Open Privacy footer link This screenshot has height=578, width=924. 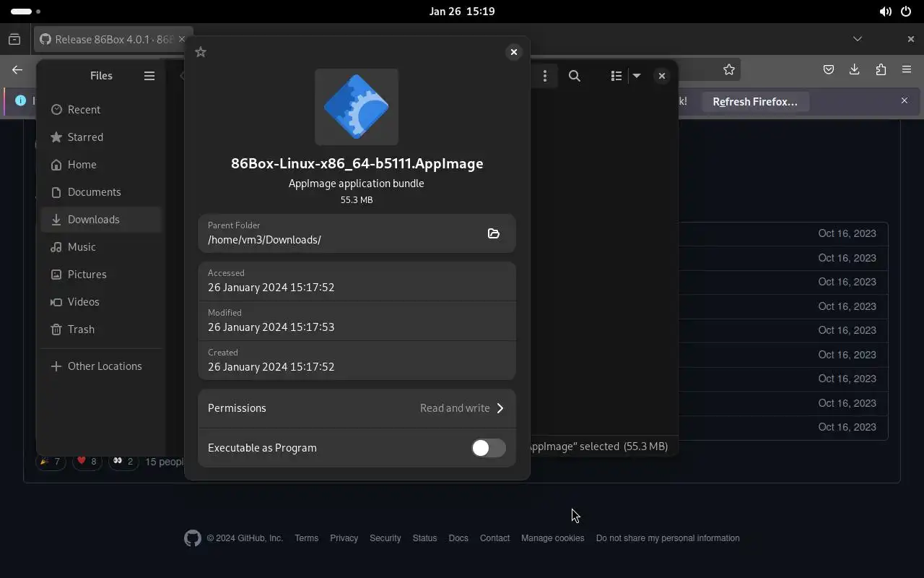[x=344, y=538]
